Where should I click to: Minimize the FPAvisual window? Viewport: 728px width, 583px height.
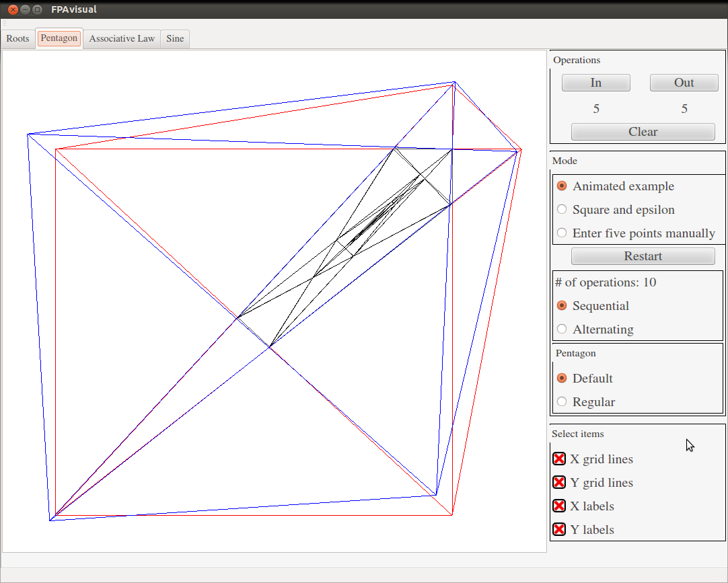click(25, 9)
